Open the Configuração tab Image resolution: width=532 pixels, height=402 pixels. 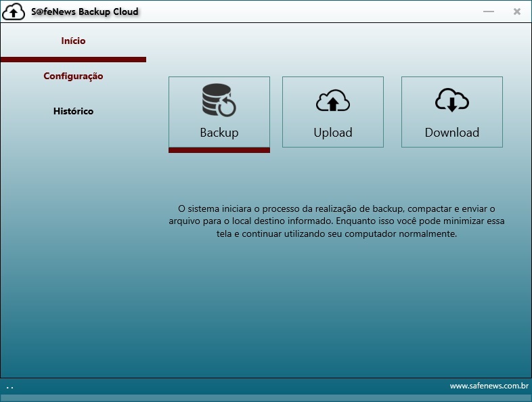(x=73, y=76)
